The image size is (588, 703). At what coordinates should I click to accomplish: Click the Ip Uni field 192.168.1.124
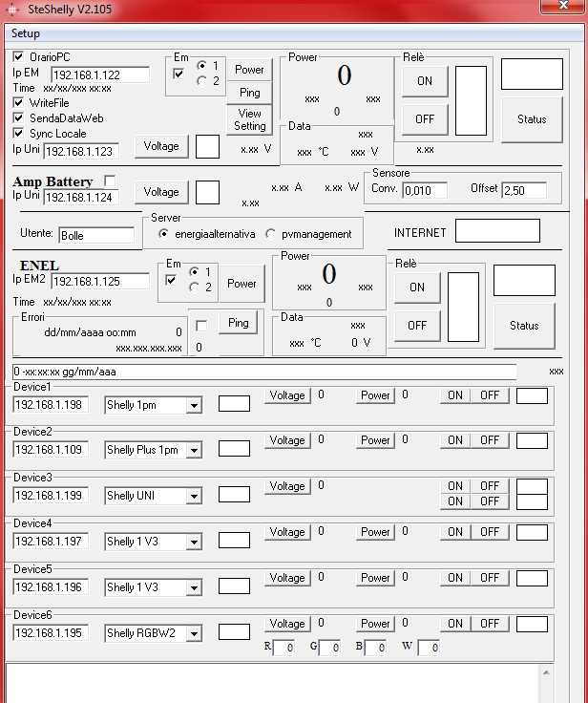[x=81, y=198]
